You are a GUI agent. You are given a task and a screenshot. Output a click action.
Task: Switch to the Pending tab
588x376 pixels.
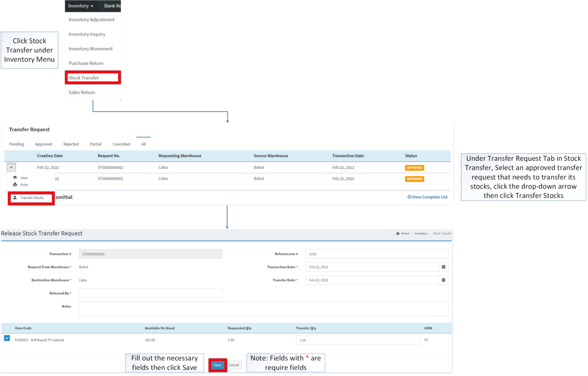(16, 144)
